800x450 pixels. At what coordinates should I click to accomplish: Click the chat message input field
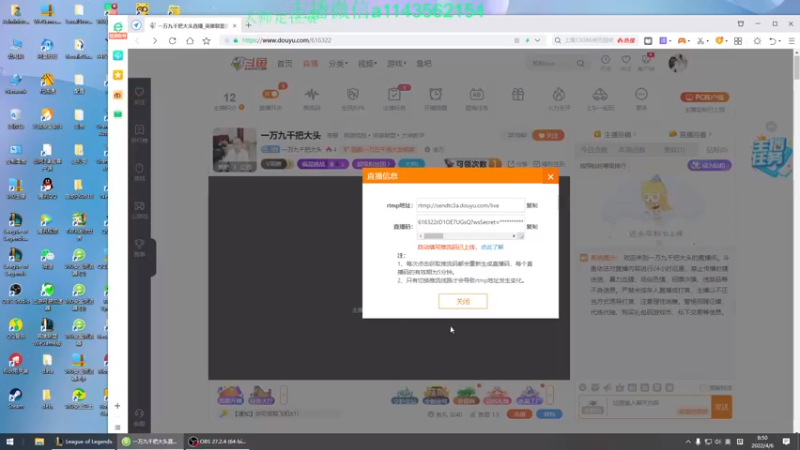657,406
